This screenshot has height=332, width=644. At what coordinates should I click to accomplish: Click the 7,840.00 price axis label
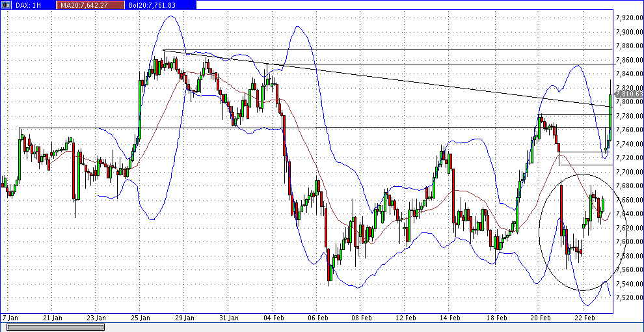(628, 74)
